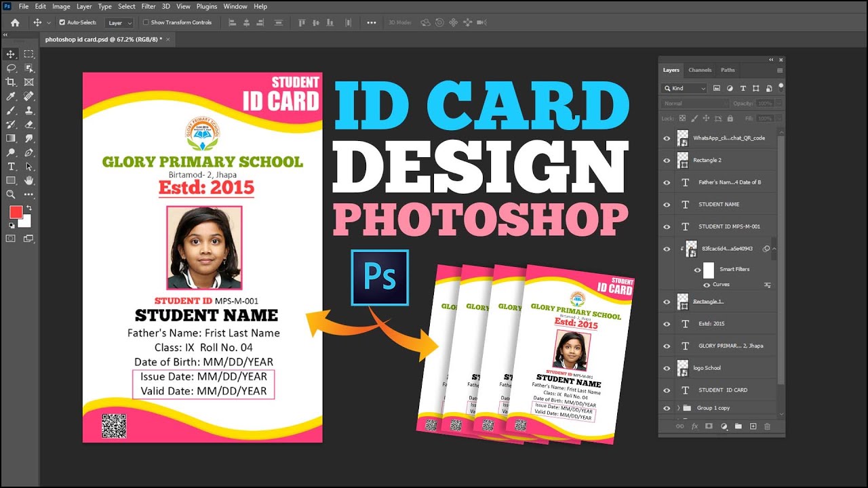The width and height of the screenshot is (868, 488).
Task: Select the Rectangle shape tool
Action: 11,180
